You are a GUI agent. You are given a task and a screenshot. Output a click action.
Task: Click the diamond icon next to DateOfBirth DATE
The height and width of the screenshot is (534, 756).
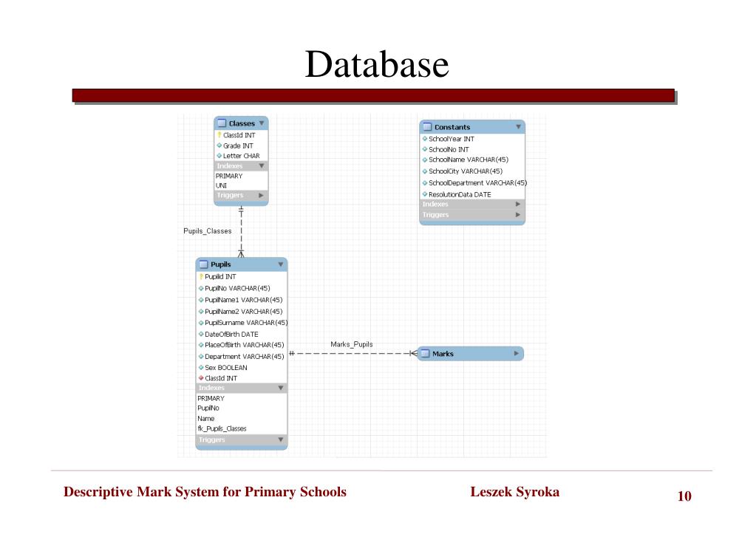click(201, 334)
